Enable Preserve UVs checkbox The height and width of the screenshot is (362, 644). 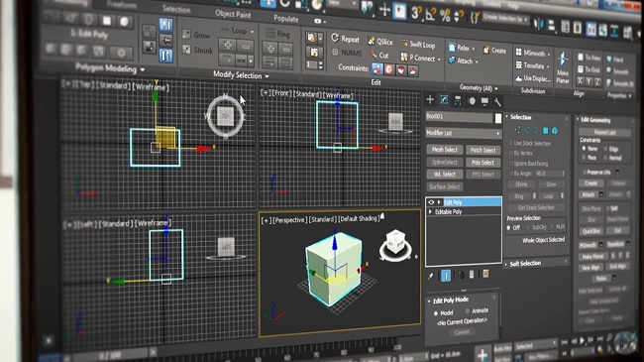(585, 172)
